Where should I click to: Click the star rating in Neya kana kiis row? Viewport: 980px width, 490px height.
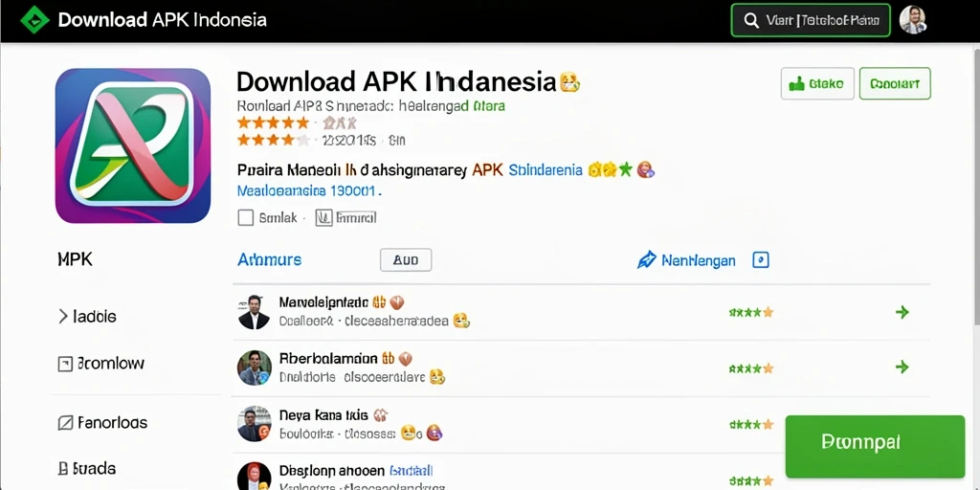click(x=751, y=425)
